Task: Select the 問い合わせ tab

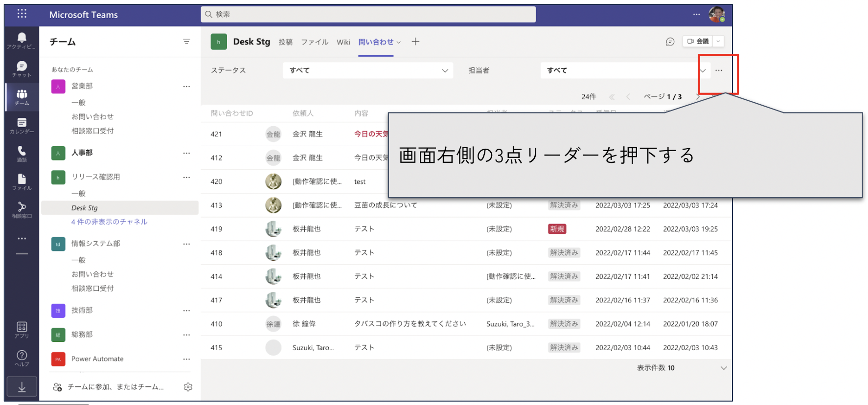Action: [376, 42]
